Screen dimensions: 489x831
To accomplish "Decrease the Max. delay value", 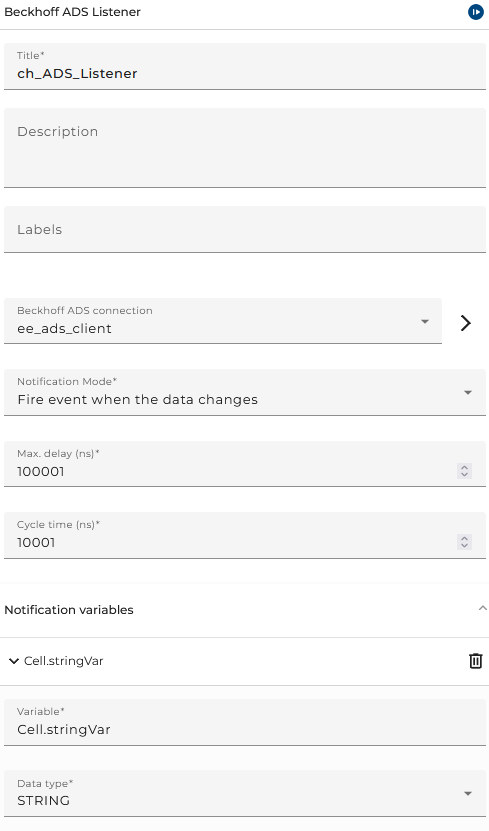I will point(464,474).
